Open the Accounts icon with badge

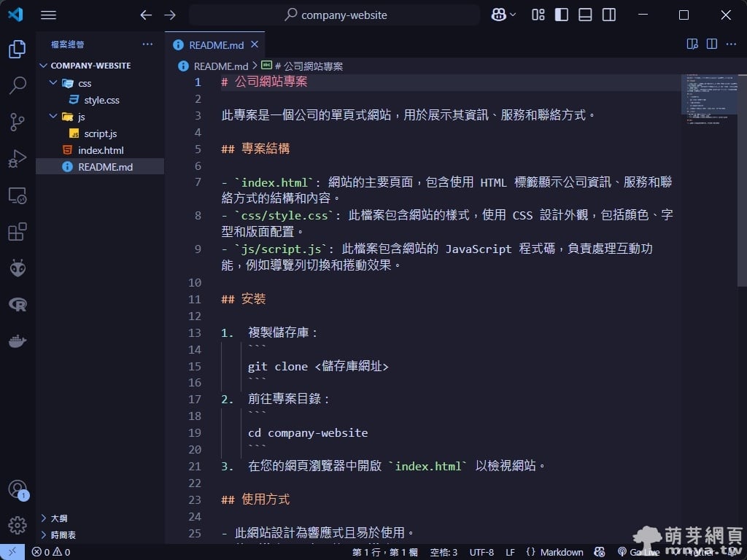pos(18,489)
